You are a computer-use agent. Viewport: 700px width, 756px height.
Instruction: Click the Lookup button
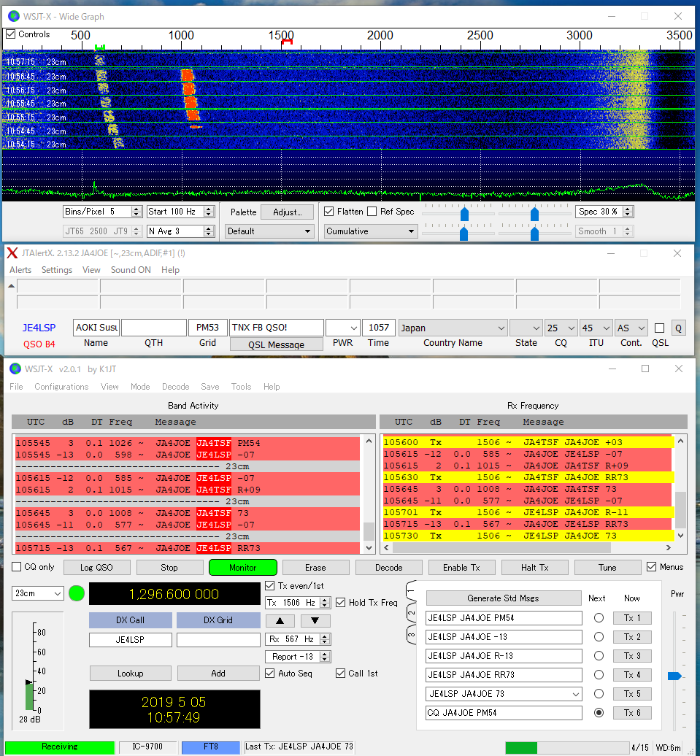click(x=130, y=673)
